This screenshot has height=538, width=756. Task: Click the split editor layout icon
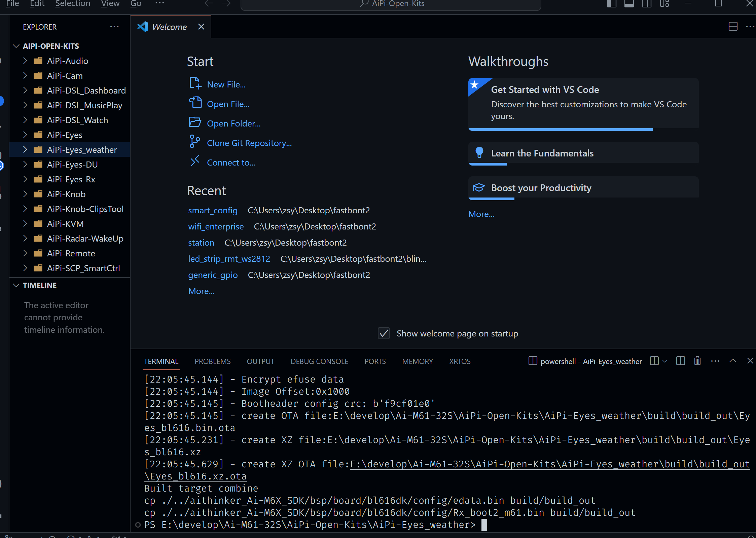pos(733,27)
